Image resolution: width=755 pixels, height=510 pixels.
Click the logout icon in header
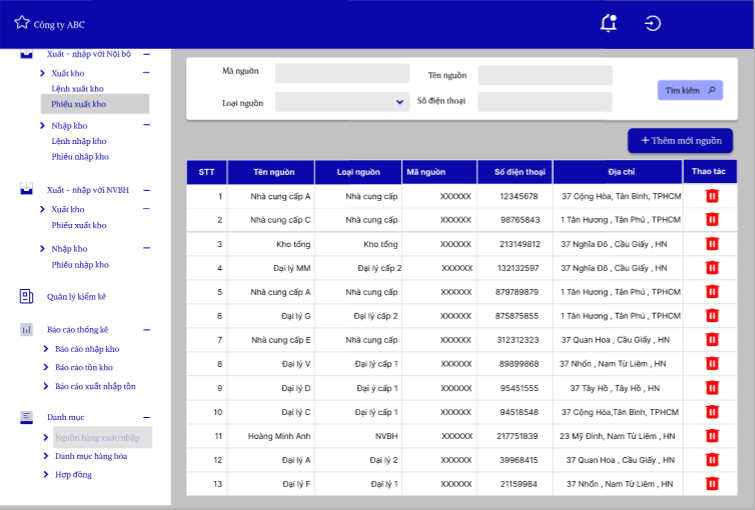coord(652,23)
